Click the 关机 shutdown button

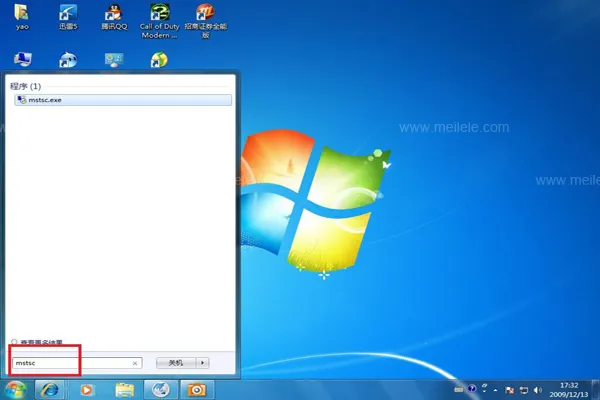pos(176,363)
